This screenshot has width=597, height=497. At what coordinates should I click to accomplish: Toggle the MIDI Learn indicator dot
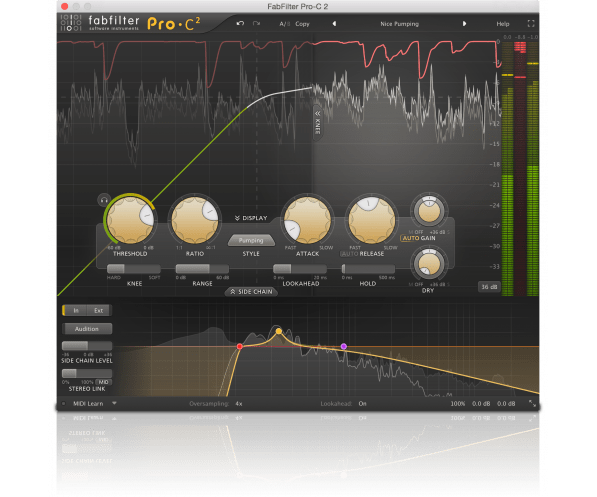point(64,404)
